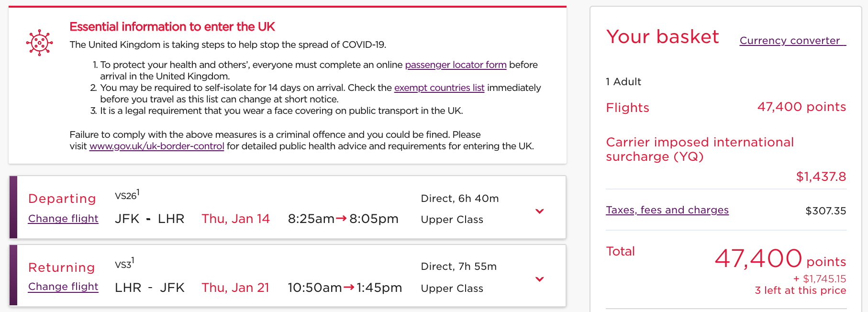The height and width of the screenshot is (312, 868).
Task: Click Change flight under Returning
Action: 63,287
